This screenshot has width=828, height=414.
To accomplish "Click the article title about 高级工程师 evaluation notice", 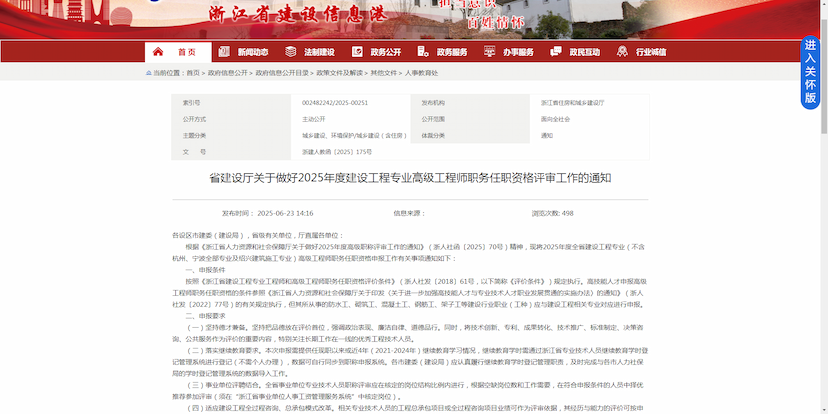I will (410, 178).
